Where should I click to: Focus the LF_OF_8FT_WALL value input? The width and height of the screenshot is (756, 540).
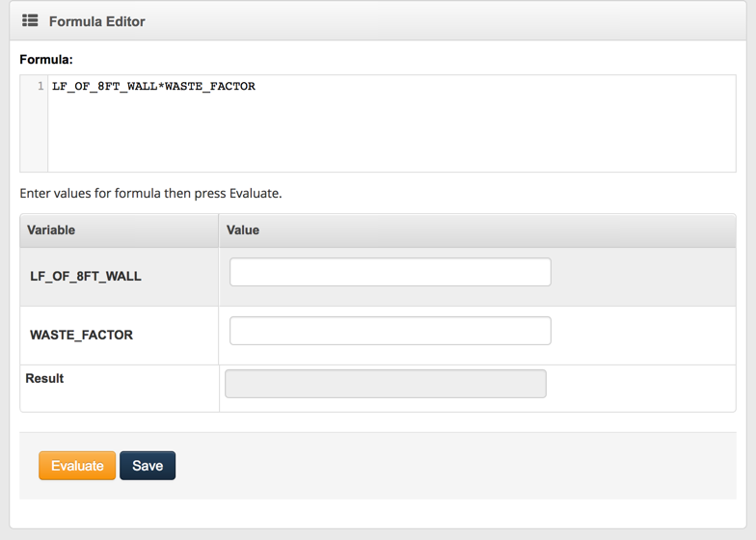pos(390,272)
